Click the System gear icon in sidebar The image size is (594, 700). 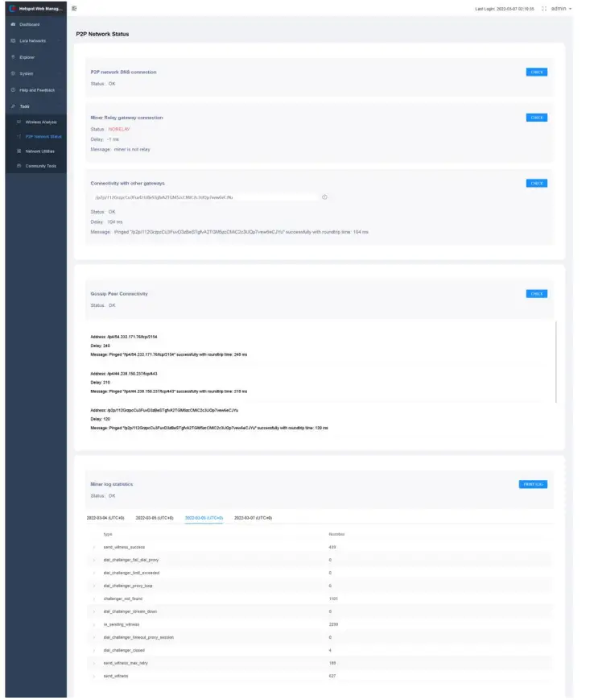[13, 73]
